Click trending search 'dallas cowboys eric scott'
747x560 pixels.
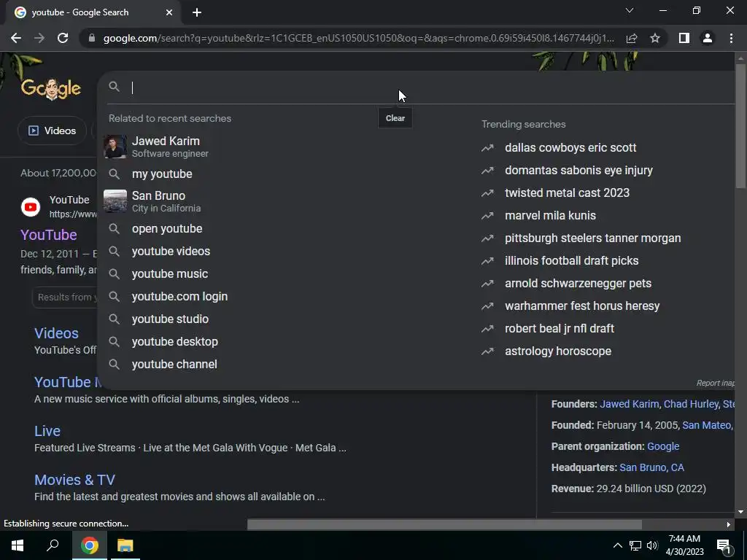[x=570, y=147]
